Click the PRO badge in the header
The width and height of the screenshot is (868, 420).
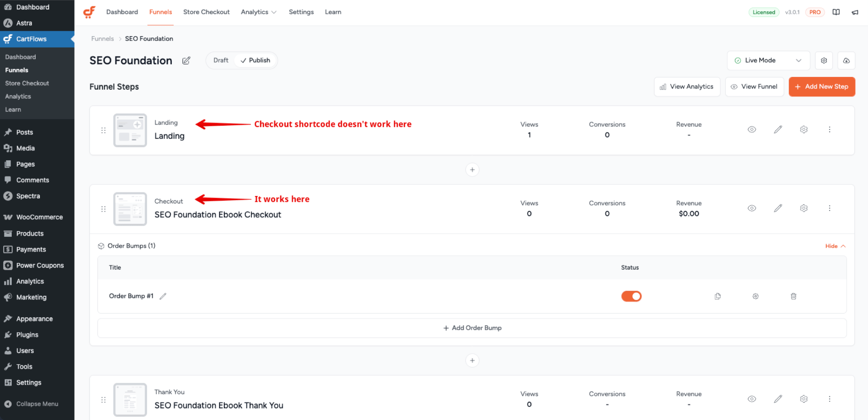tap(815, 12)
